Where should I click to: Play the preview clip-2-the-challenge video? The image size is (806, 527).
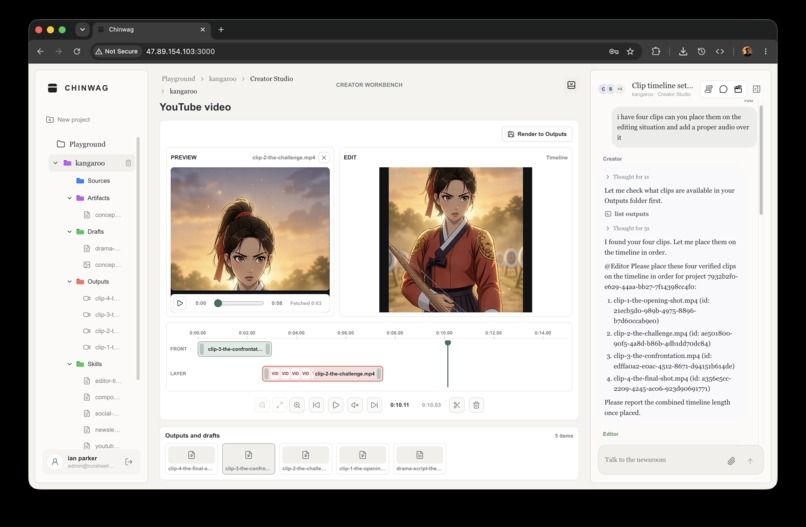click(179, 303)
